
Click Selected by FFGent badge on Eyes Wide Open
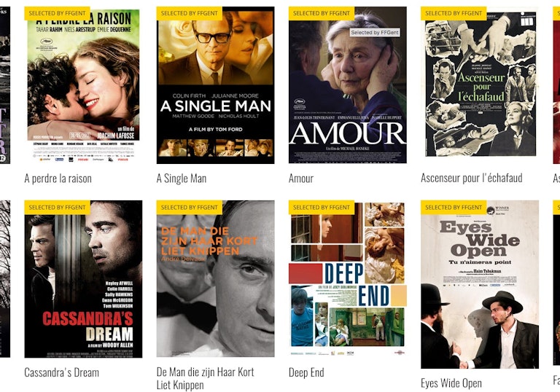(454, 208)
